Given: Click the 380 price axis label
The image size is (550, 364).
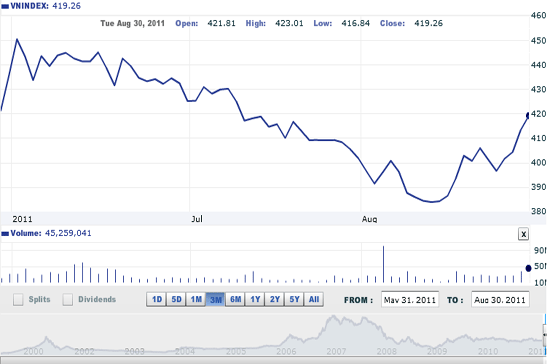Looking at the screenshot, I should 538,211.
